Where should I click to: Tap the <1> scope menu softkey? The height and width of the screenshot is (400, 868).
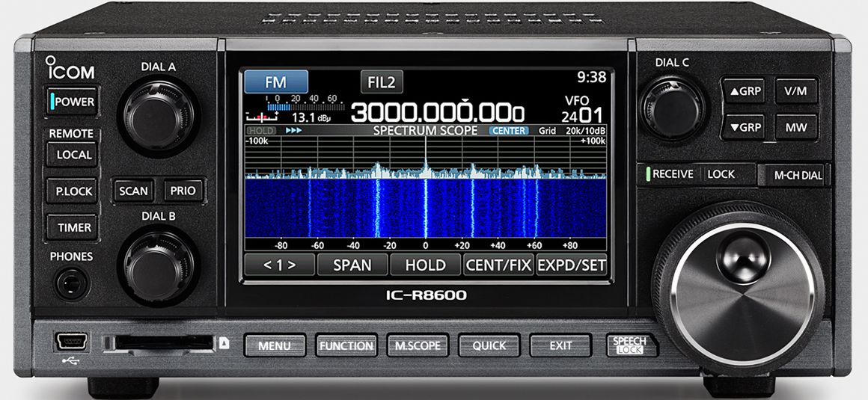click(280, 265)
